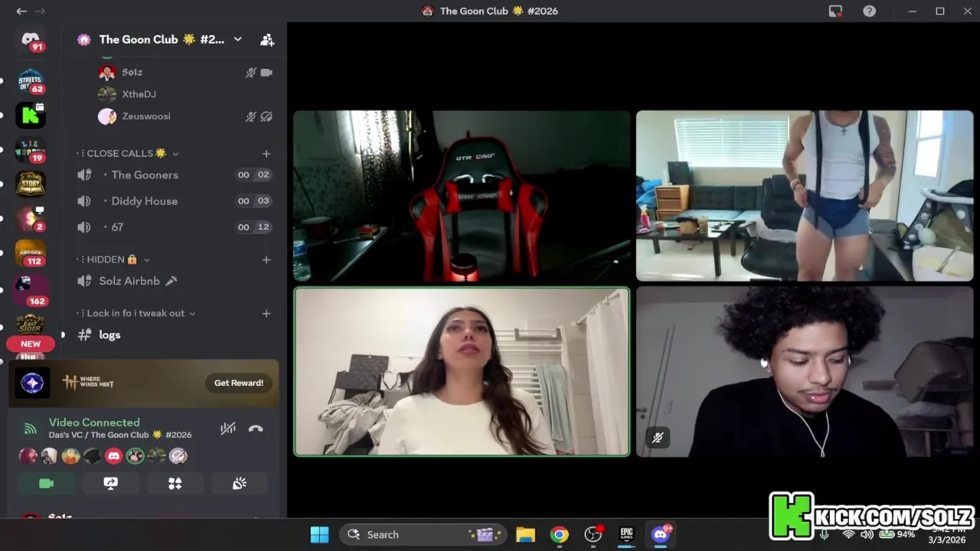980x551 pixels.
Task: Create channel in Lock in category
Action: tap(266, 313)
